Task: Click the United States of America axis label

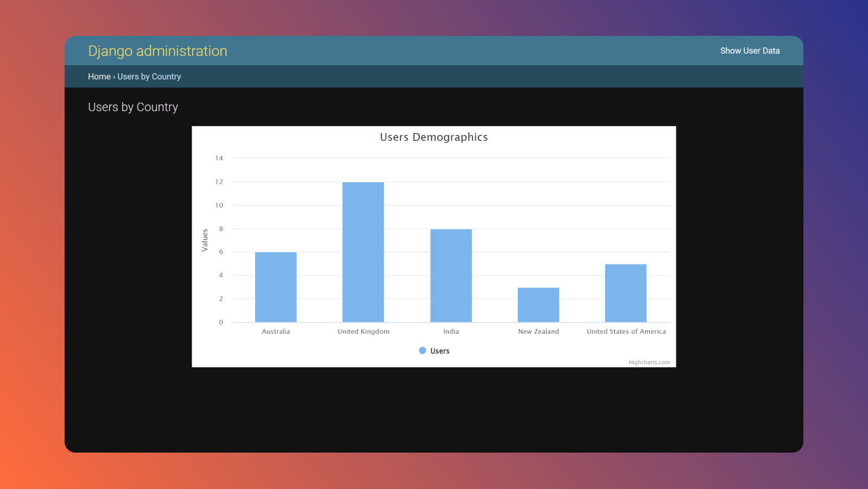Action: click(x=626, y=331)
